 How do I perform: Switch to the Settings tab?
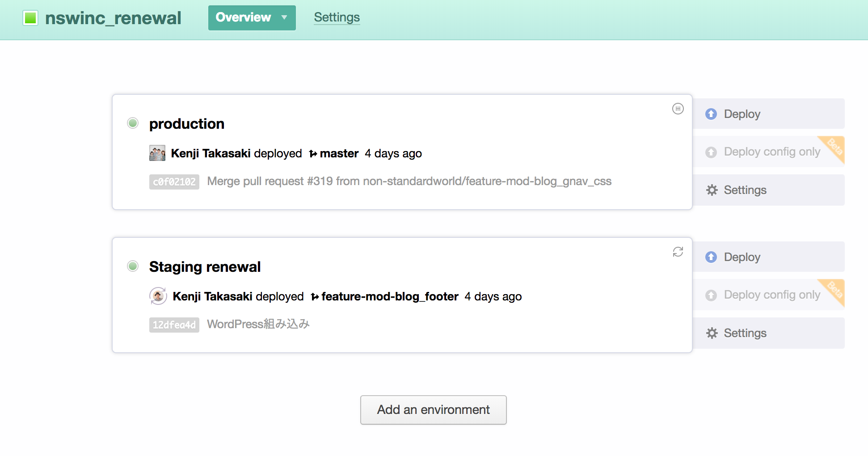[337, 17]
